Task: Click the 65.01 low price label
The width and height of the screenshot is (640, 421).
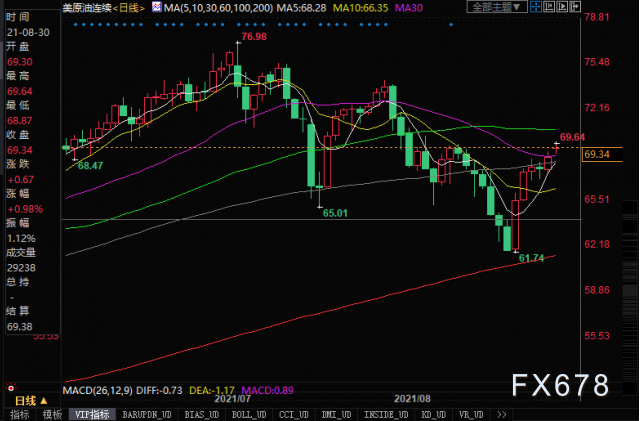Action: [x=335, y=213]
